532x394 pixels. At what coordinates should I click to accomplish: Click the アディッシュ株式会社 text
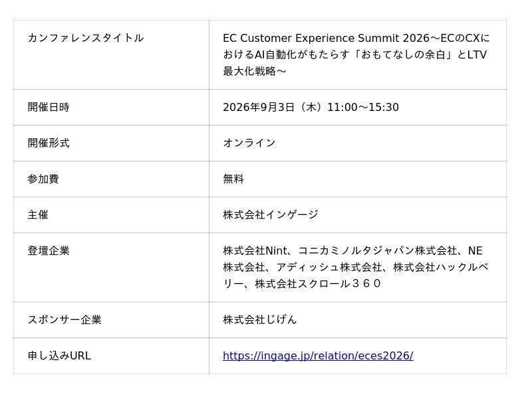tap(329, 267)
